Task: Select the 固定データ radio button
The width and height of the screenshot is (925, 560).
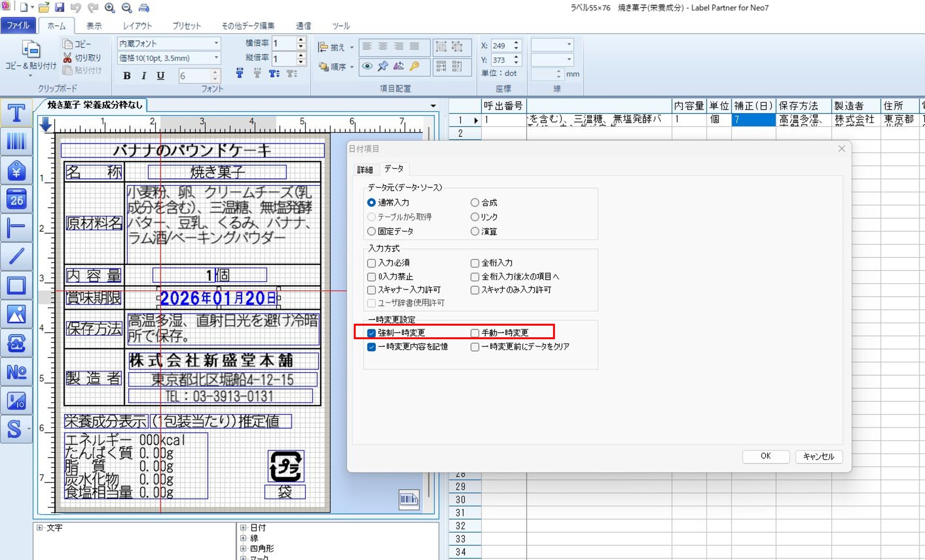Action: coord(371,231)
